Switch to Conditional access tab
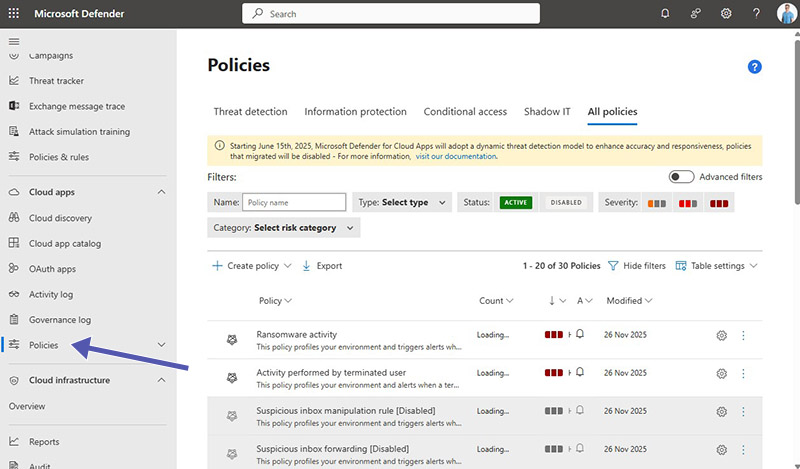The width and height of the screenshot is (800, 469). [x=465, y=112]
